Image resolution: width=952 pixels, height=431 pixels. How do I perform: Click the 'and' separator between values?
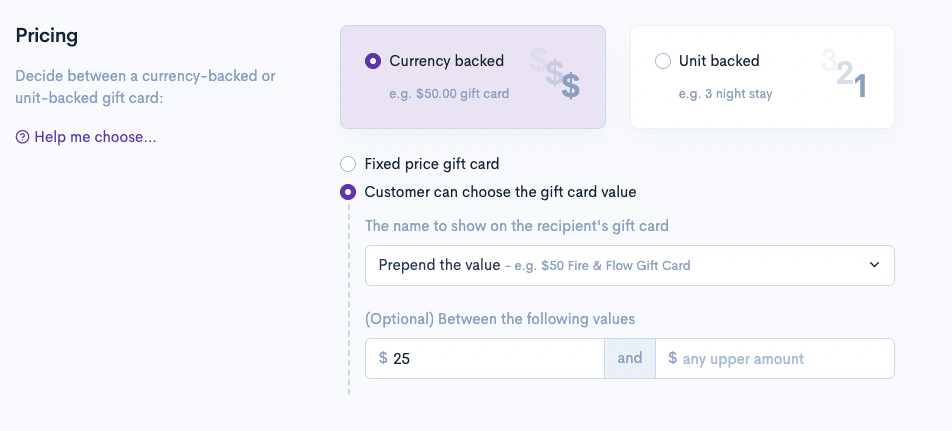tap(630, 358)
